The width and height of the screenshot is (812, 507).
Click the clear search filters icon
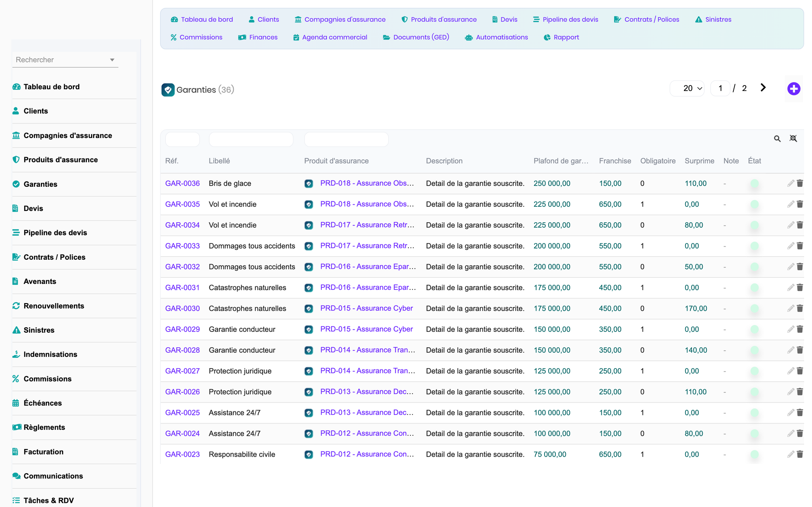click(x=793, y=138)
